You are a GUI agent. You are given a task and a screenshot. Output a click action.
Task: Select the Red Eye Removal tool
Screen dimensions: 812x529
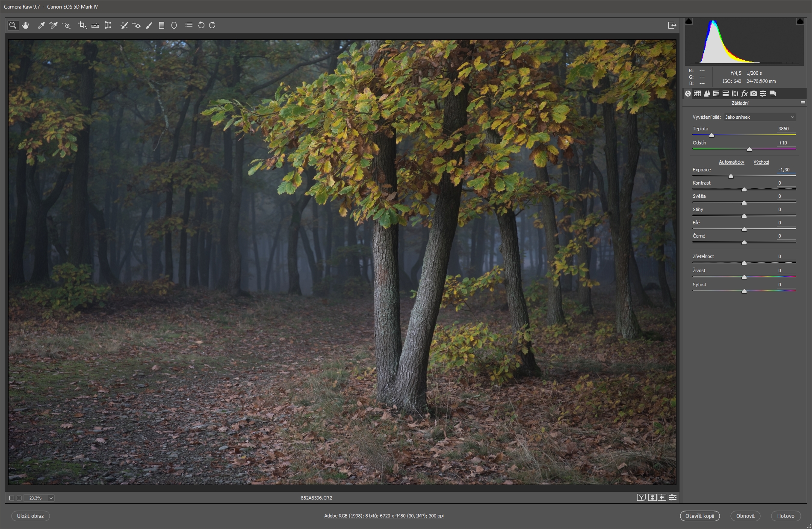[x=136, y=25]
